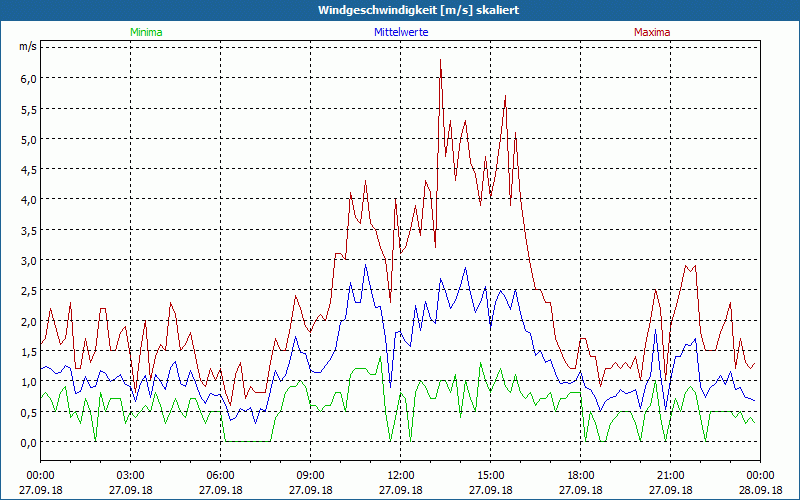Click the 18:00 time axis label
Viewport: 800px width, 500px height.
click(x=581, y=476)
